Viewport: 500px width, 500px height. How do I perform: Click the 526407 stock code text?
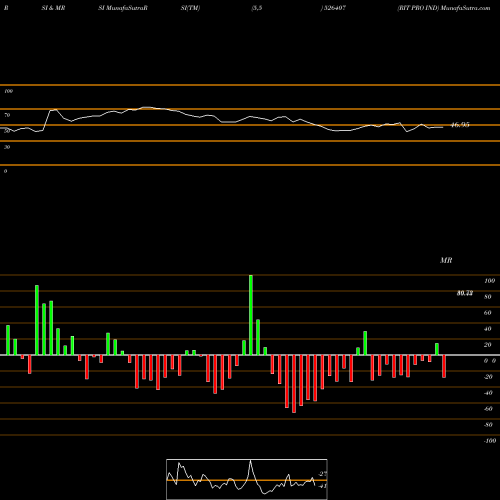click(x=335, y=8)
